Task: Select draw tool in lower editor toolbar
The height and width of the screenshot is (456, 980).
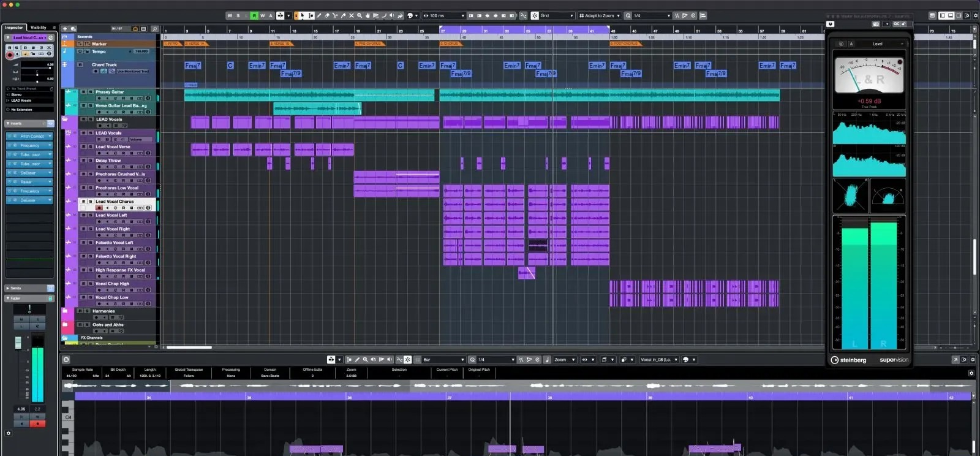Action: click(357, 360)
